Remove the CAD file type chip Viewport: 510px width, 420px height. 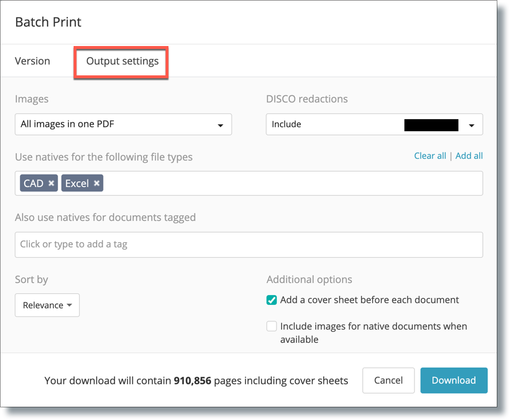pyautogui.click(x=51, y=183)
